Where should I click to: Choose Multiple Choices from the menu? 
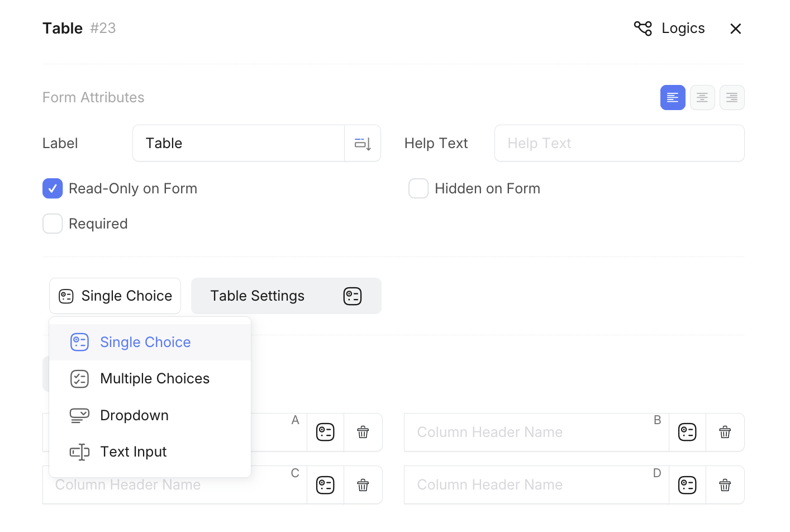click(x=155, y=379)
